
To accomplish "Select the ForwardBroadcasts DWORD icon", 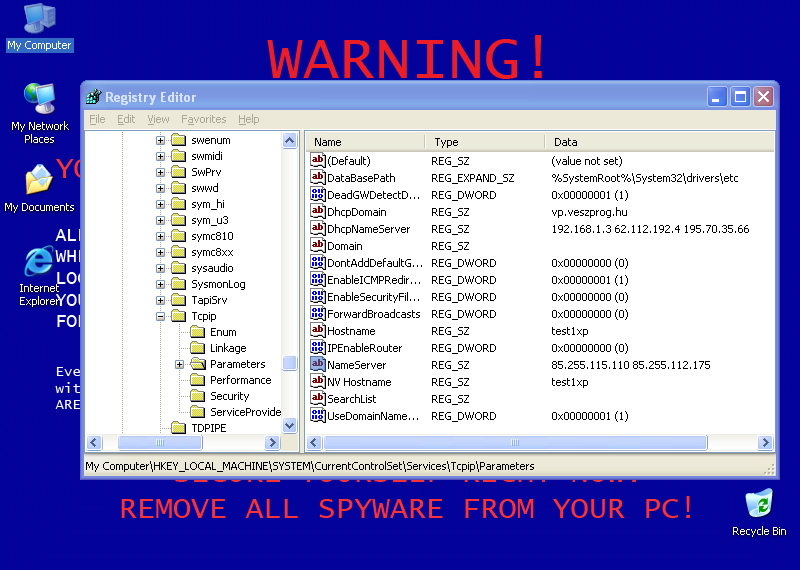I will point(317,314).
